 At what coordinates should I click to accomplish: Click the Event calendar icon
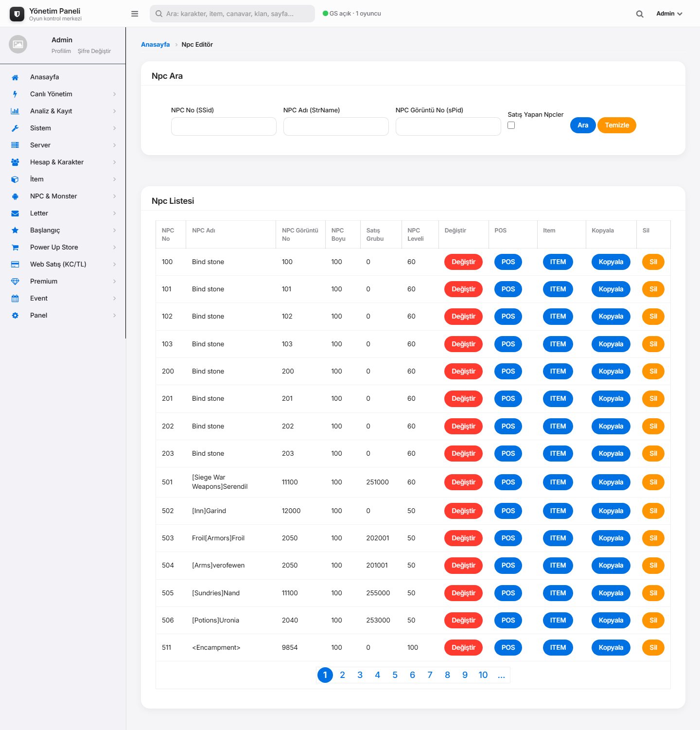(15, 299)
